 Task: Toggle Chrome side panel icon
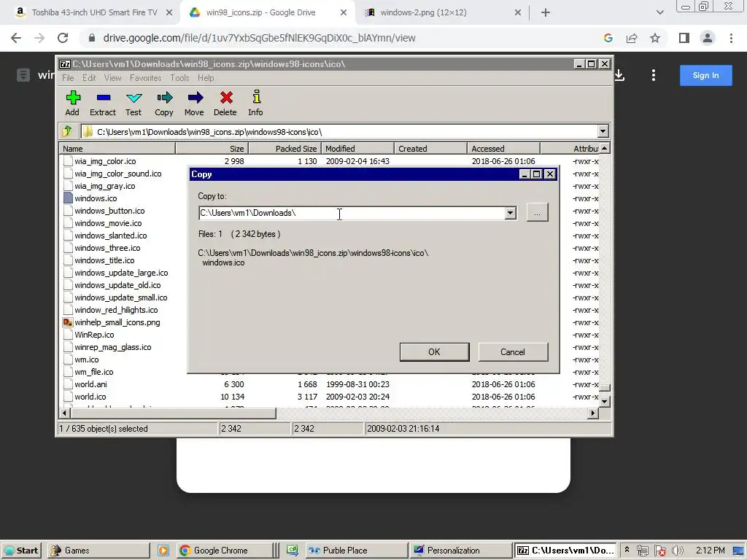coord(684,38)
